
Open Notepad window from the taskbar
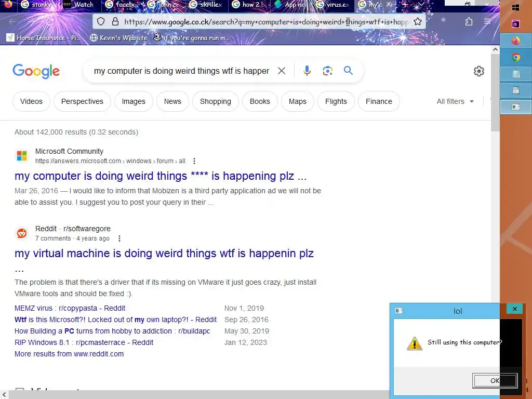[516, 74]
